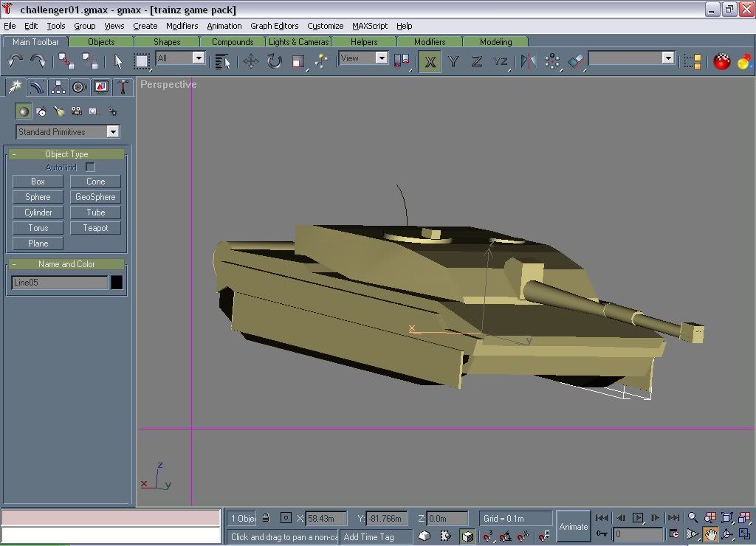Click the Select and Manipulate icon
756x546 pixels.
pos(321,61)
